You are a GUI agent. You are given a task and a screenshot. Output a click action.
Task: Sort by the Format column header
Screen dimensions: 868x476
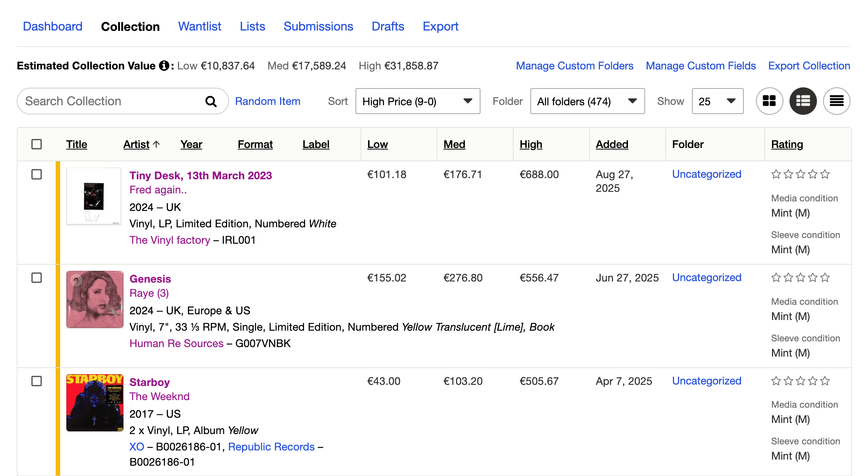click(255, 144)
